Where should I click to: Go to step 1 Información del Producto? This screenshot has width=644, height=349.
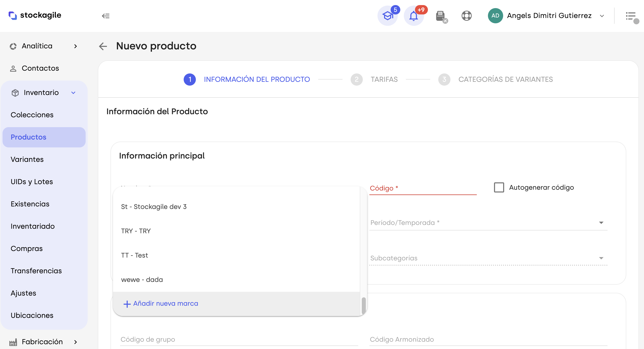247,80
